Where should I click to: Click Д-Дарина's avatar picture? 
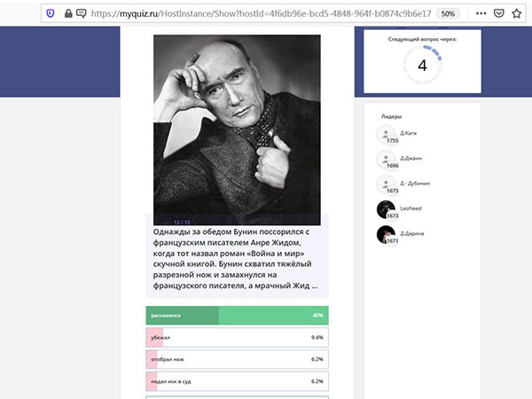click(x=386, y=235)
